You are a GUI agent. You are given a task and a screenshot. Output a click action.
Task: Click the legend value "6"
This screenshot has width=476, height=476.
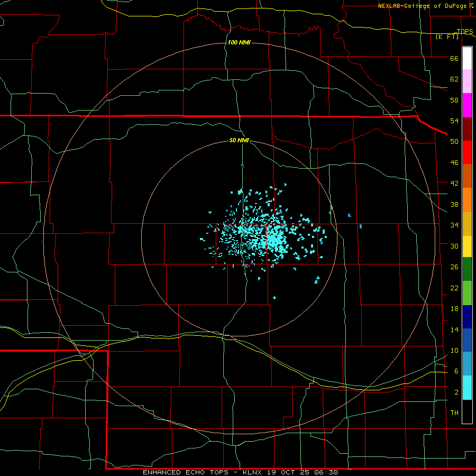tap(456, 371)
